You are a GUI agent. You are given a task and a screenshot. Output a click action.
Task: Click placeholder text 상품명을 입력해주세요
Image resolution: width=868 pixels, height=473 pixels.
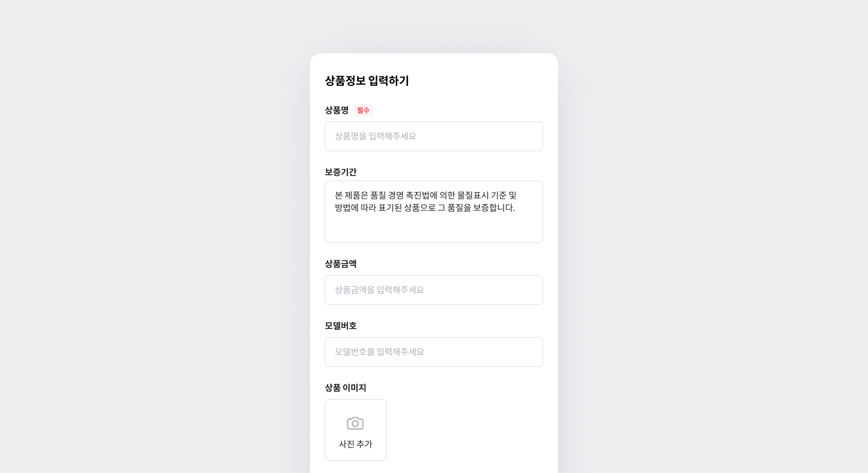375,136
